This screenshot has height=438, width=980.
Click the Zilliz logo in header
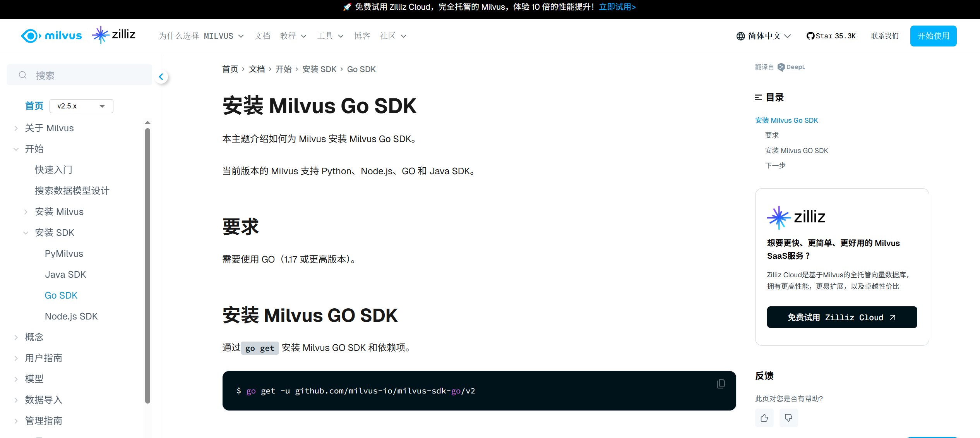tap(114, 35)
